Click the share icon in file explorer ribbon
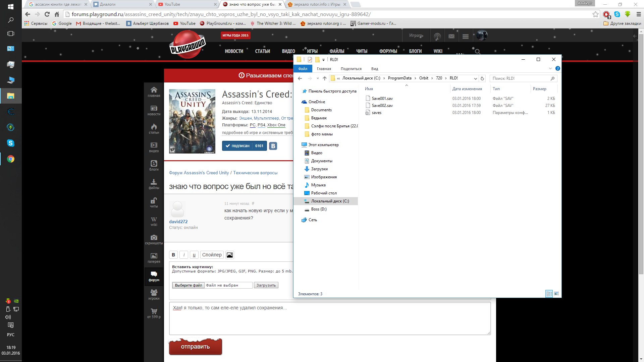The height and width of the screenshot is (362, 644). coord(351,68)
